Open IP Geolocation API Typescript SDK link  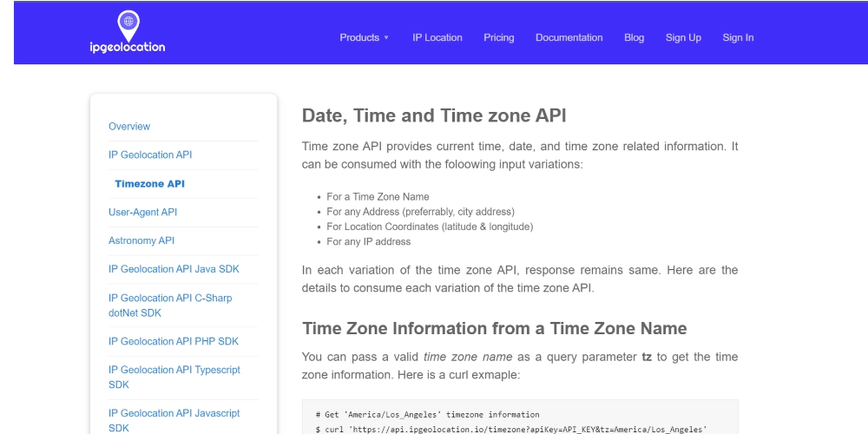[174, 377]
